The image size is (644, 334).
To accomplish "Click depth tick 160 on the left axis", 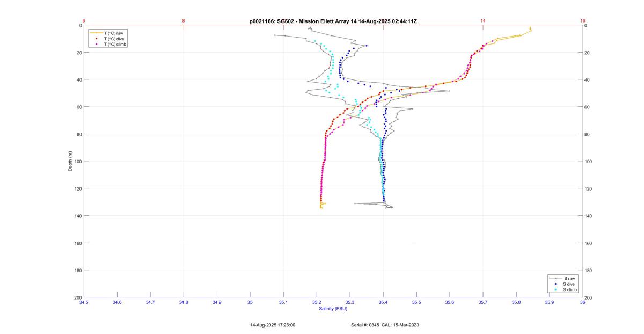I will coord(78,243).
